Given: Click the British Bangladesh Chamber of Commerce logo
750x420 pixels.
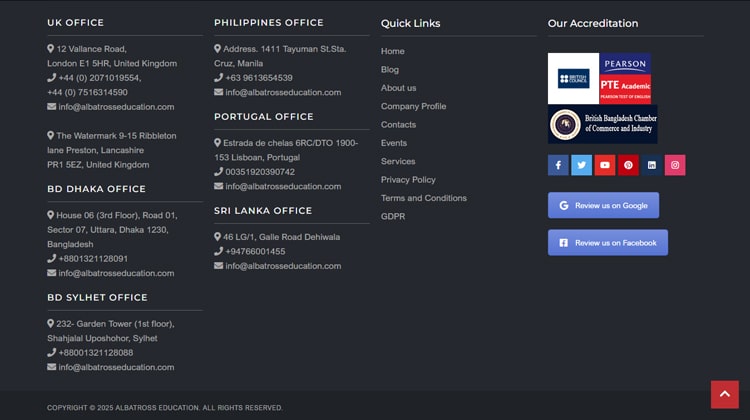Looking at the screenshot, I should pyautogui.click(x=602, y=124).
